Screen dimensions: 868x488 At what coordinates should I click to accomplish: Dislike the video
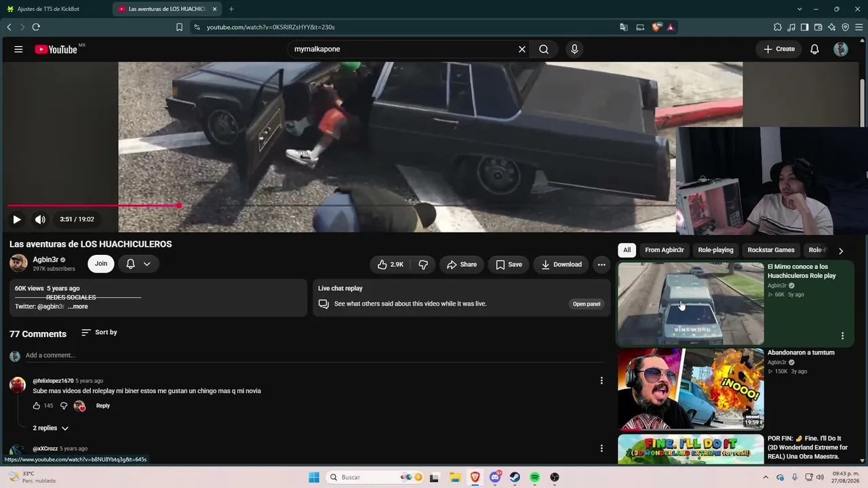[x=423, y=264]
